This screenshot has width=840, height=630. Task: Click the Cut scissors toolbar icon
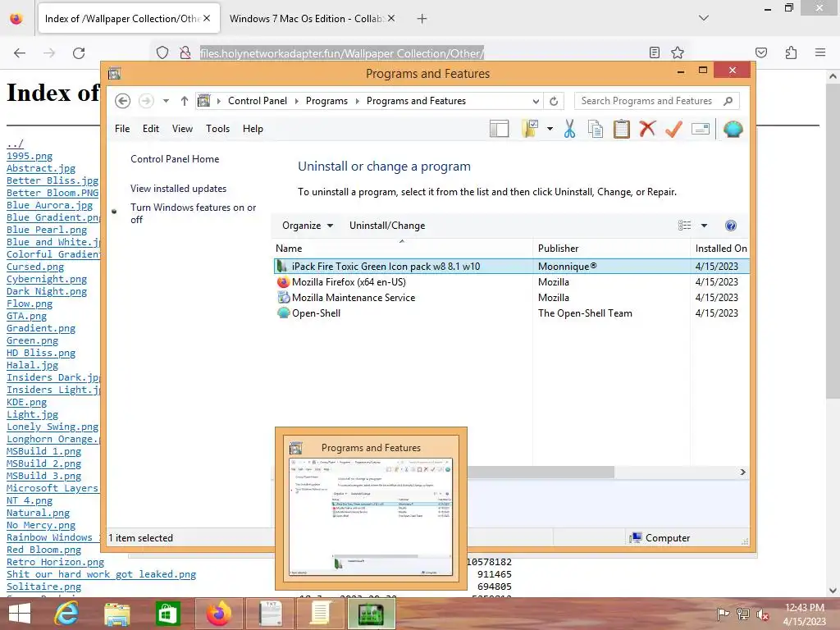coord(569,129)
